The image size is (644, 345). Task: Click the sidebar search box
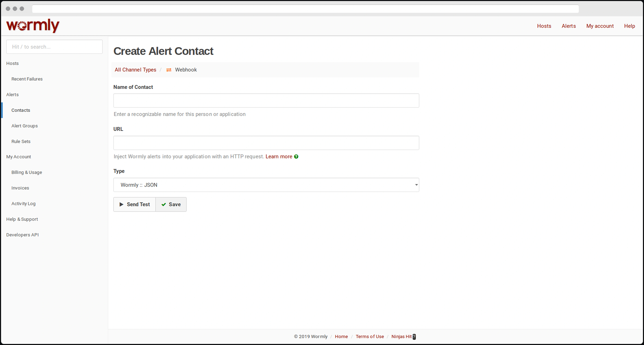54,47
